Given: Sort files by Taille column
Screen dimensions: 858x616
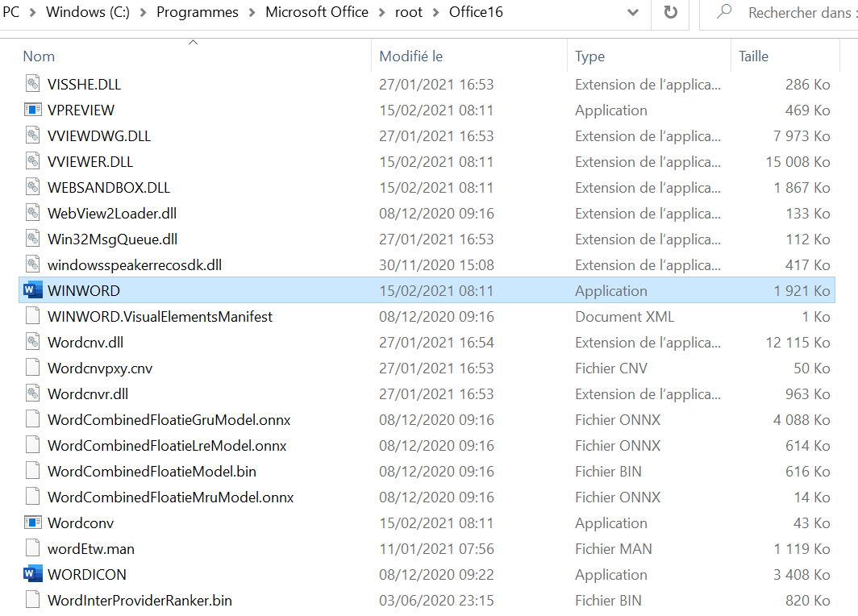Looking at the screenshot, I should [753, 56].
